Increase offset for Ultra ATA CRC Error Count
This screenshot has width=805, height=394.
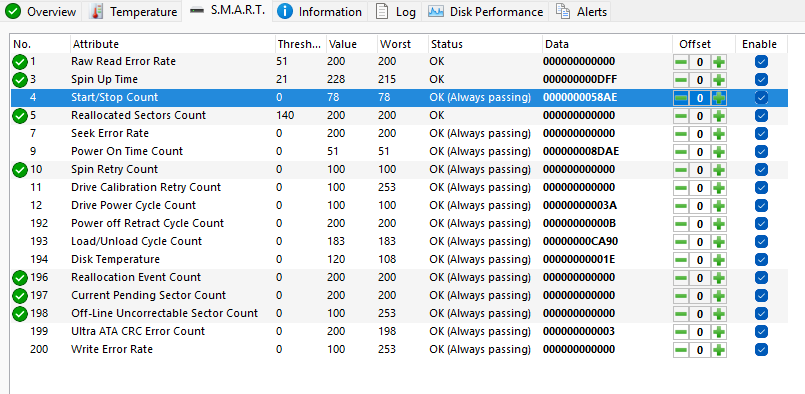pyautogui.click(x=719, y=332)
